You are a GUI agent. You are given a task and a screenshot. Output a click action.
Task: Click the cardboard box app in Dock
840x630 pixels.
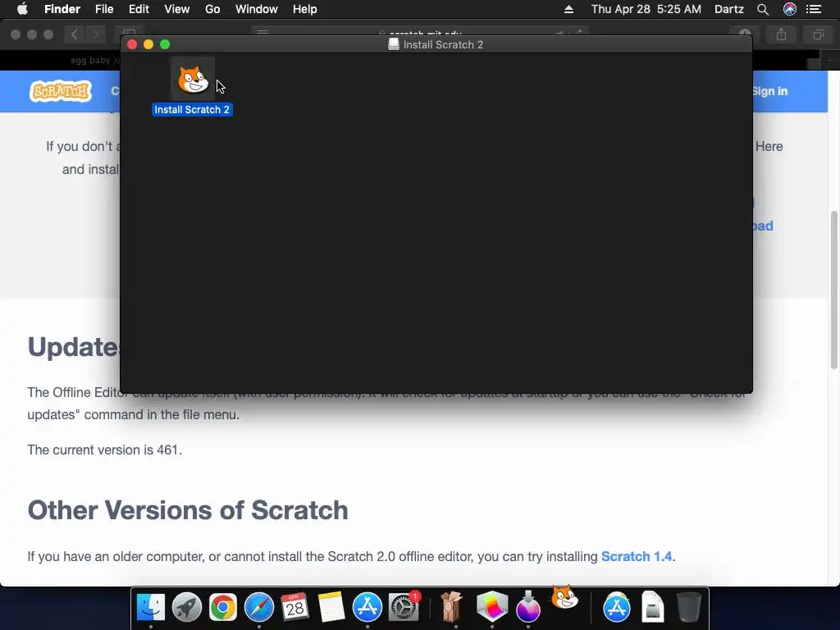pyautogui.click(x=451, y=607)
